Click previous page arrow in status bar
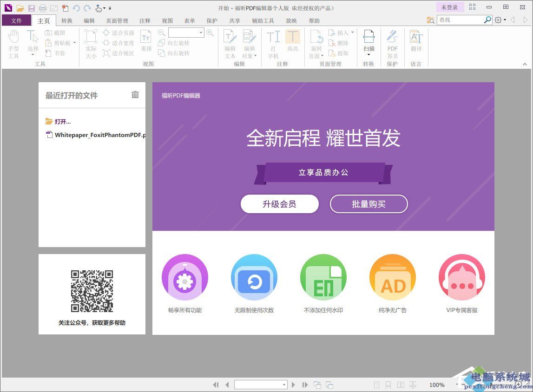 pyautogui.click(x=227, y=385)
